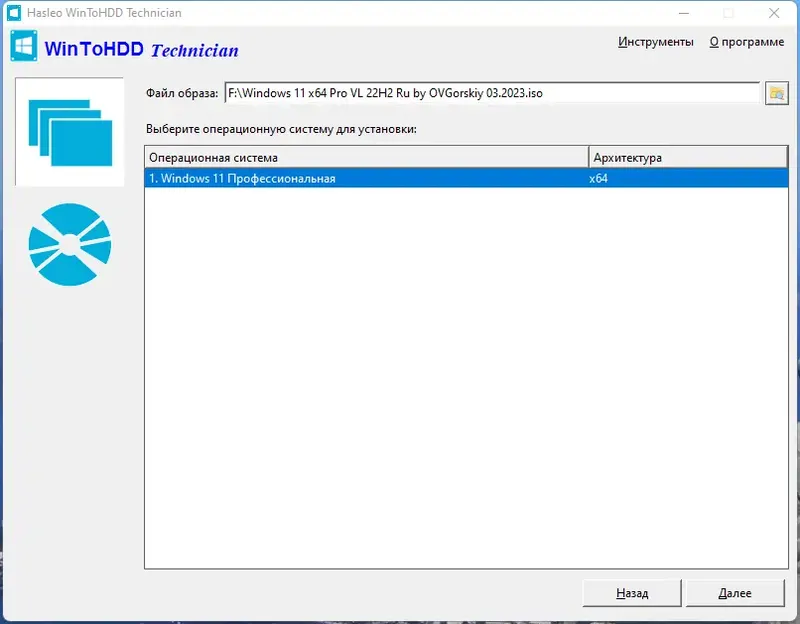This screenshot has height=624, width=800.
Task: Select the row 1. Windows 11 Профессиональная
Action: click(x=466, y=179)
